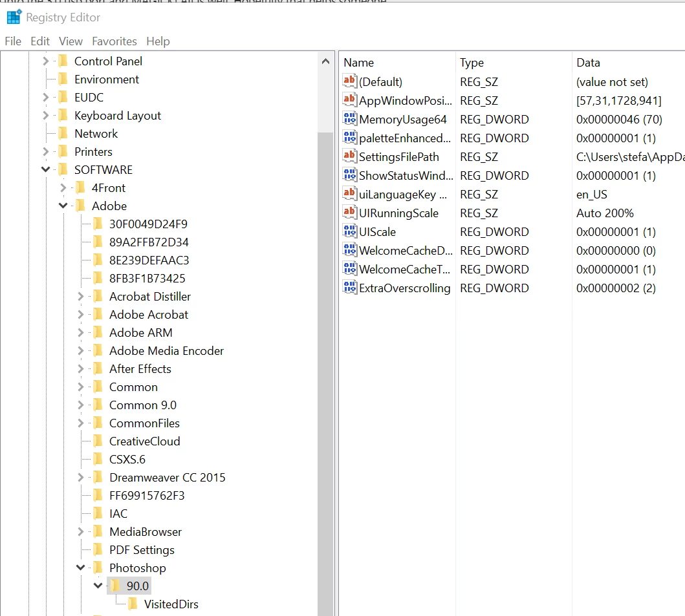The image size is (685, 616).
Task: Click the DWORD icon of paletteEnhanced... value
Action: point(350,138)
